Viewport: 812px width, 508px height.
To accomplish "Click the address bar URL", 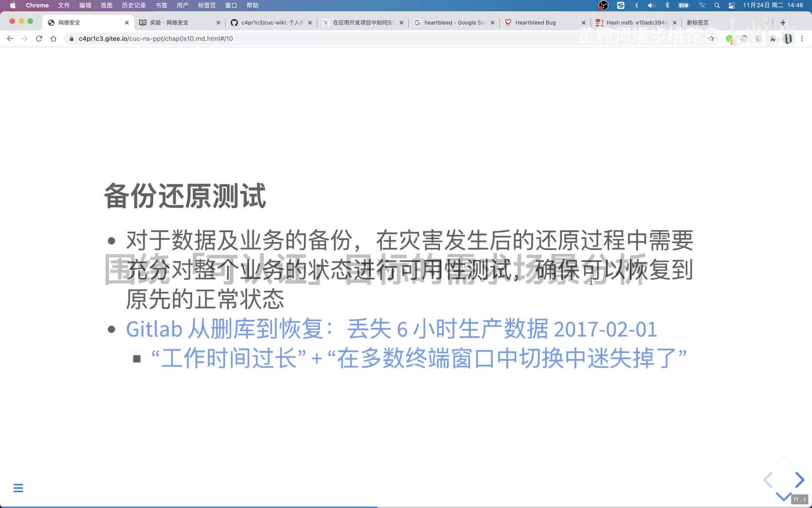I will [156, 39].
